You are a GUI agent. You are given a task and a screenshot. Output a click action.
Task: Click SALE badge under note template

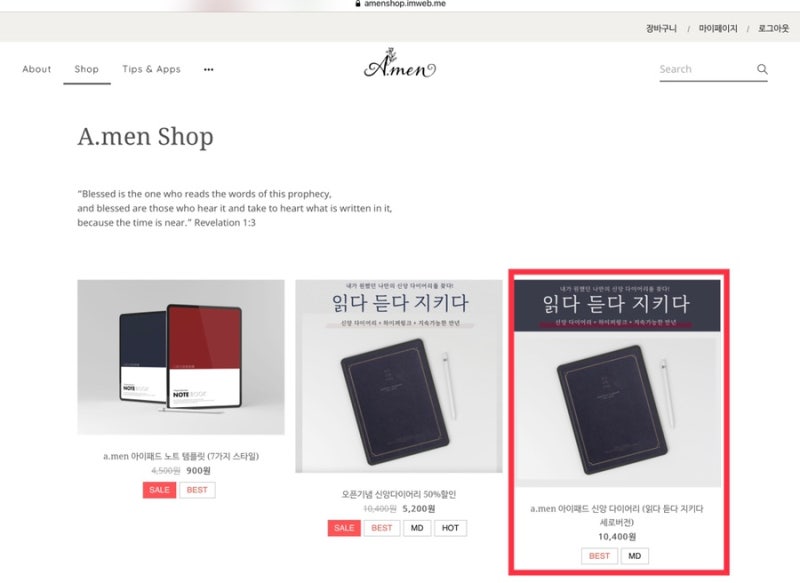(159, 490)
